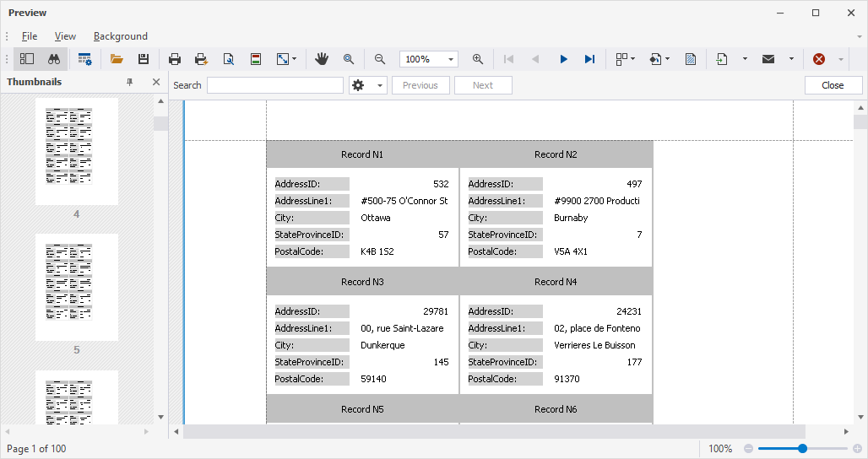The width and height of the screenshot is (868, 459).
Task: Click the Watermark icon
Action: tap(691, 58)
